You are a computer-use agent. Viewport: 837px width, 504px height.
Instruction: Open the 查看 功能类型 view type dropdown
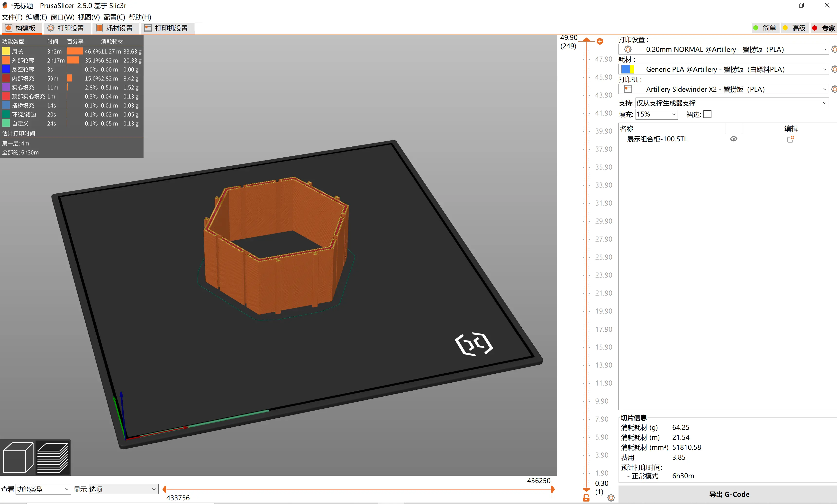pyautogui.click(x=43, y=489)
